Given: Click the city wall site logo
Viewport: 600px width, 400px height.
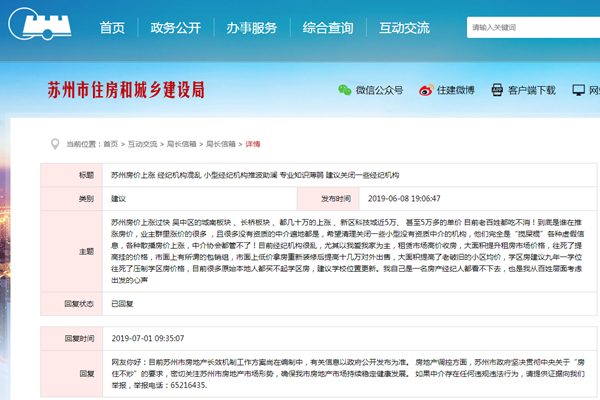Looking at the screenshot, I should (x=37, y=26).
